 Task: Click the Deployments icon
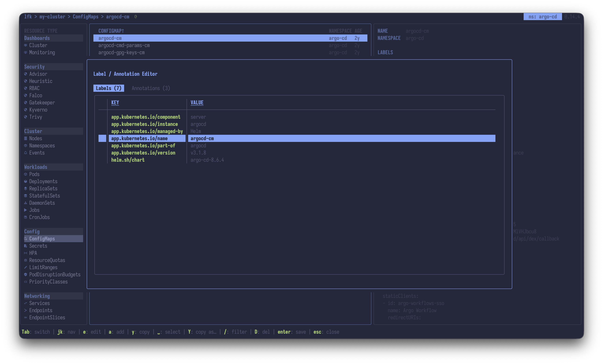25,181
